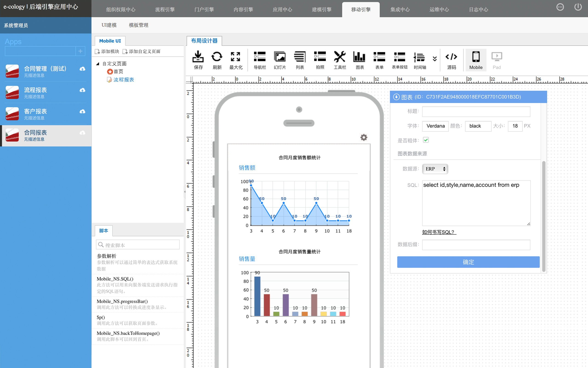Switch to the 模板管理 sub-tab
The height and width of the screenshot is (368, 588).
pyautogui.click(x=139, y=25)
